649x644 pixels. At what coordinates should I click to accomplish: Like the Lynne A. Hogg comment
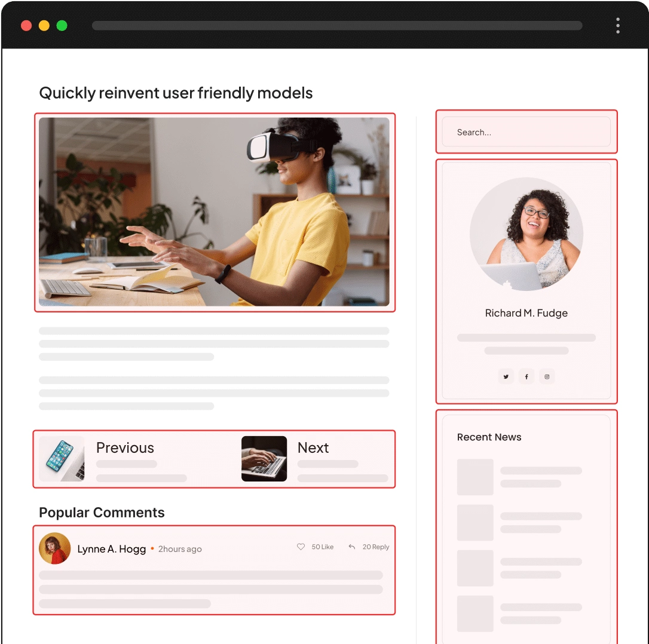click(315, 547)
